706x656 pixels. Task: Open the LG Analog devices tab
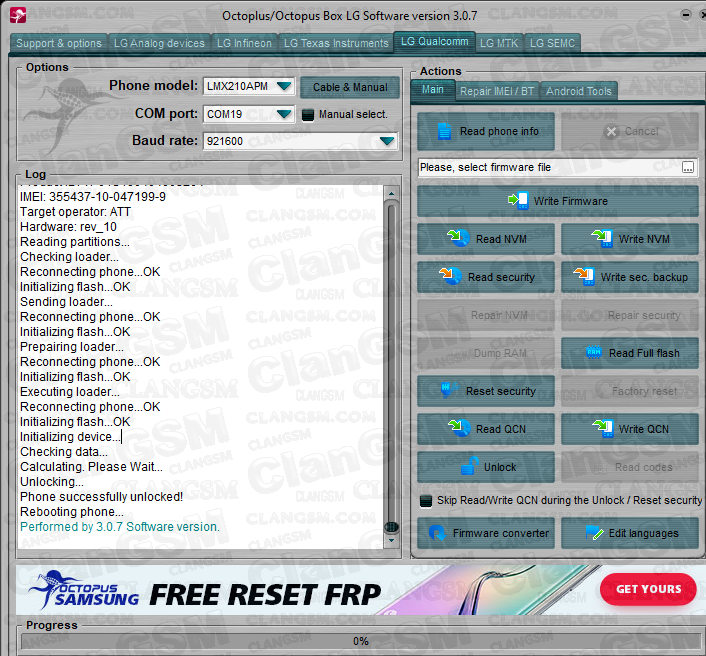coord(159,43)
